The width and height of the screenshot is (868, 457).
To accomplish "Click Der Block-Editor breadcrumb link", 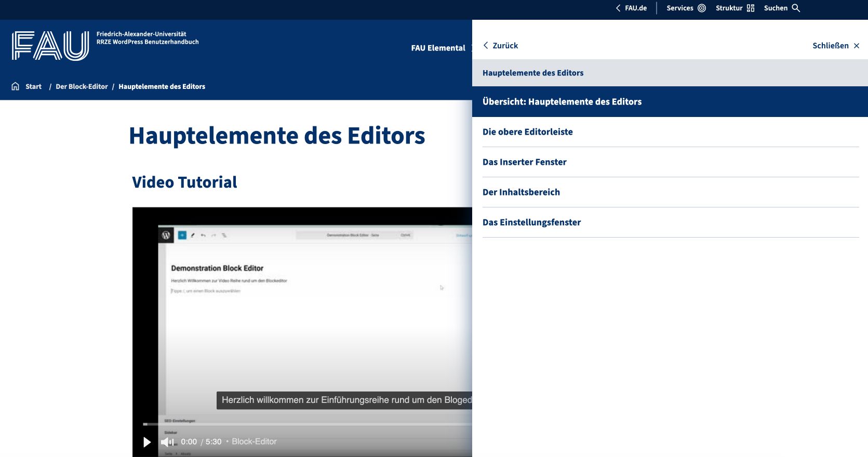I will 82,87.
